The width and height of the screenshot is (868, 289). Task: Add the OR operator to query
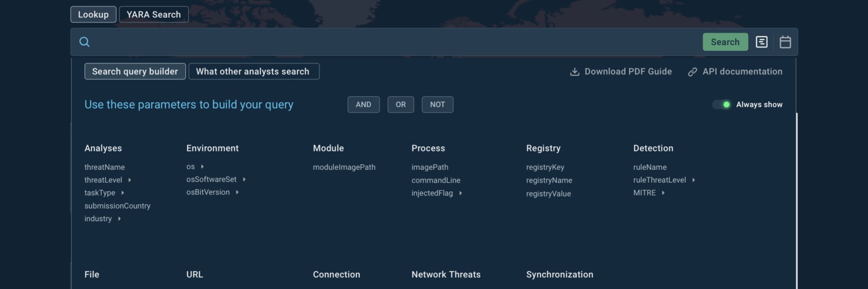(400, 105)
